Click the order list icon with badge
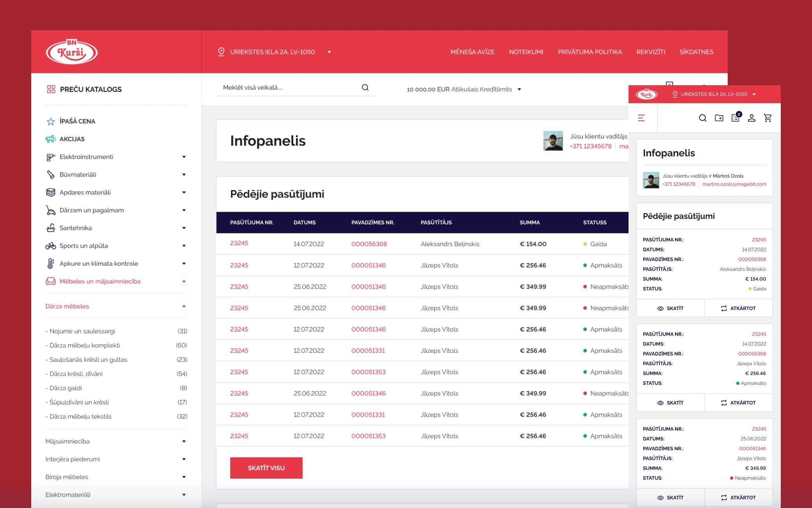Image resolution: width=812 pixels, height=508 pixels. pos(735,118)
